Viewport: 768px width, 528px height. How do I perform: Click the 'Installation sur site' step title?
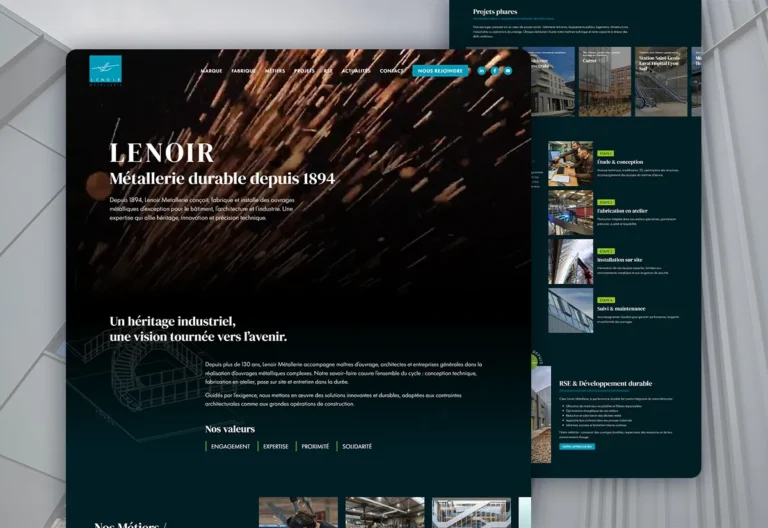coord(619,260)
